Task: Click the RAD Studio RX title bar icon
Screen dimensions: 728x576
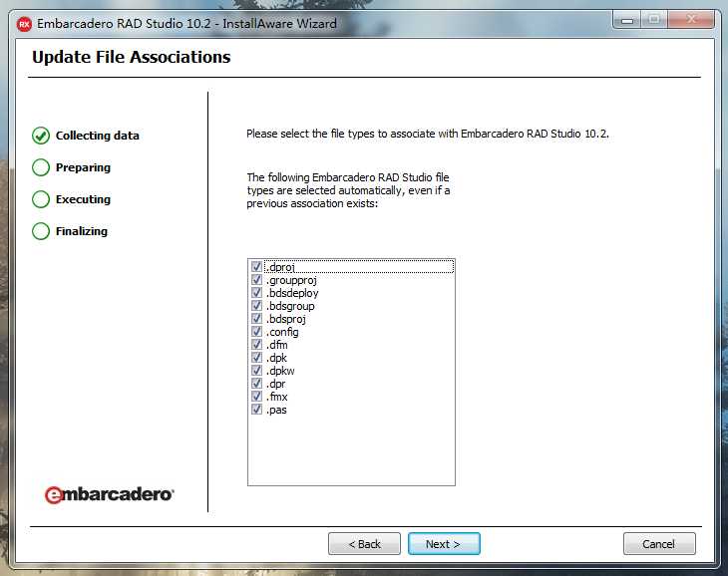Action: click(x=24, y=24)
